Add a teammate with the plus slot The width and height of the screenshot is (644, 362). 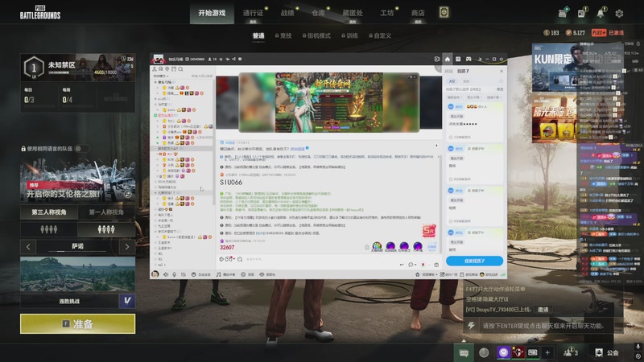tap(547, 352)
